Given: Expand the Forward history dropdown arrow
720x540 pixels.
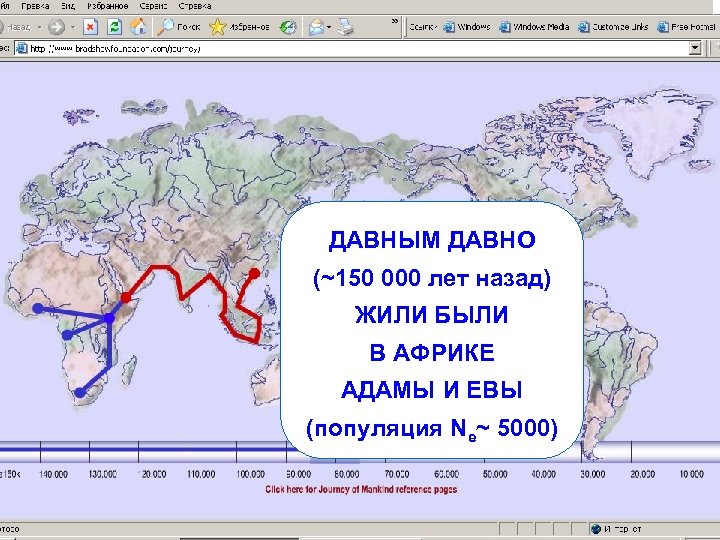Looking at the screenshot, I should coord(73,27).
